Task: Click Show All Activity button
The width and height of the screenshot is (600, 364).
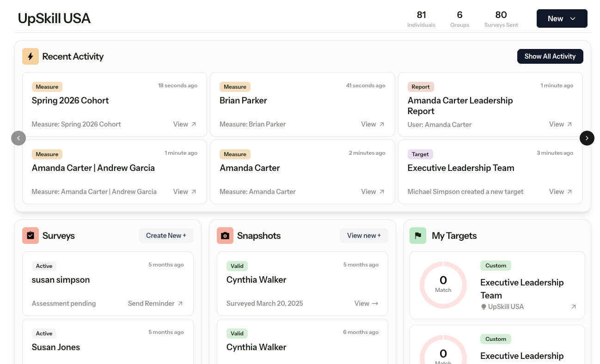Action: (x=550, y=56)
